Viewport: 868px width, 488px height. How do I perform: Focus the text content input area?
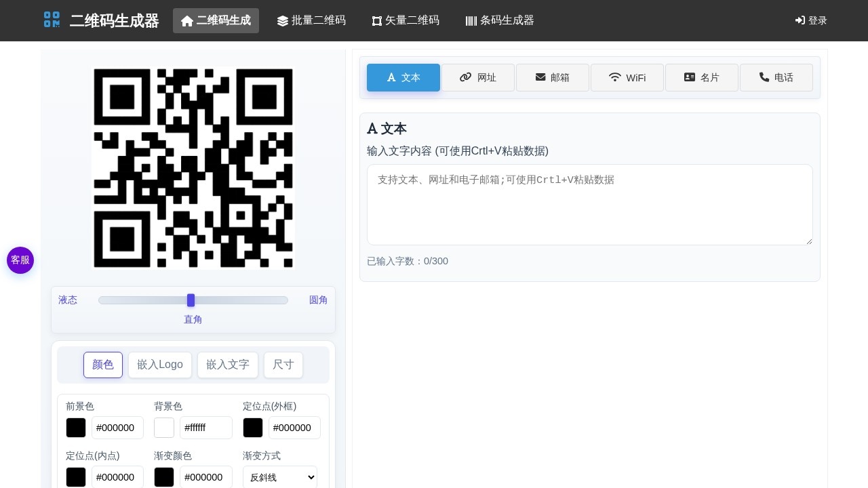[589, 205]
